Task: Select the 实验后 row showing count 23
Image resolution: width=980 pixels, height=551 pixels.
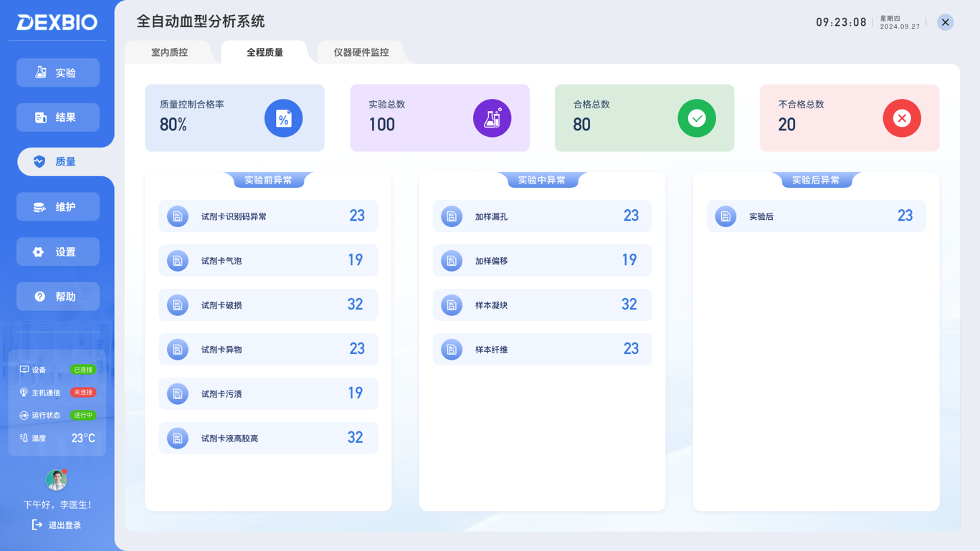Action: click(x=816, y=216)
